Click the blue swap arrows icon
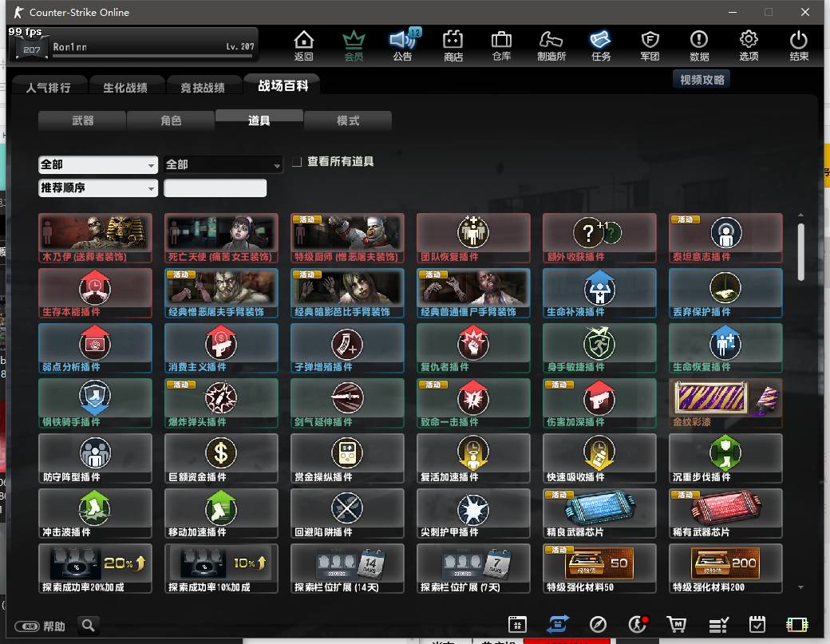The height and width of the screenshot is (644, 830). point(557,624)
